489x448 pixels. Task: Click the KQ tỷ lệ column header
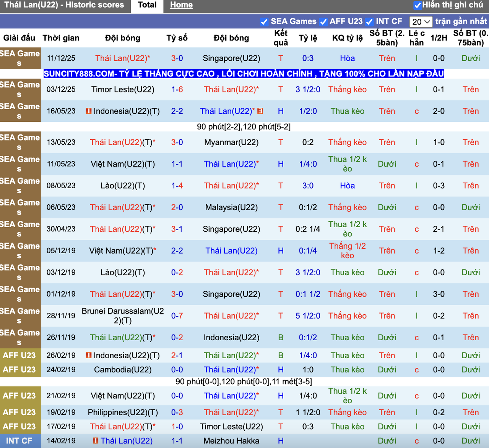[x=348, y=38]
